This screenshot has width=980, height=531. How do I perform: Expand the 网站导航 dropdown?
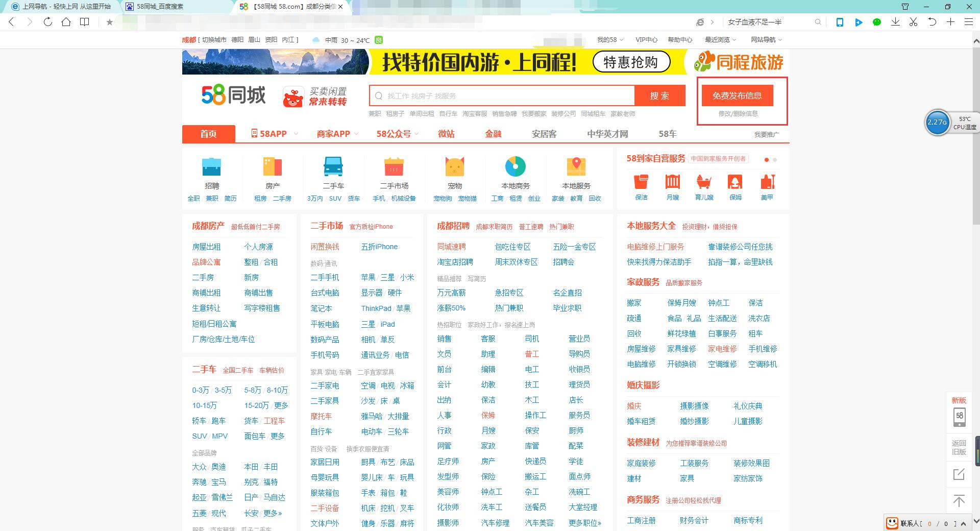(x=766, y=40)
